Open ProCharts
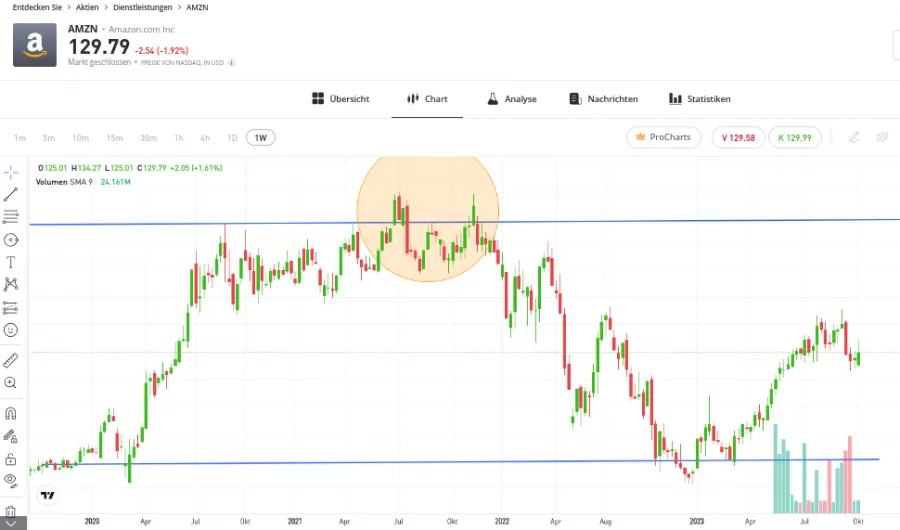The image size is (900, 530). click(664, 137)
